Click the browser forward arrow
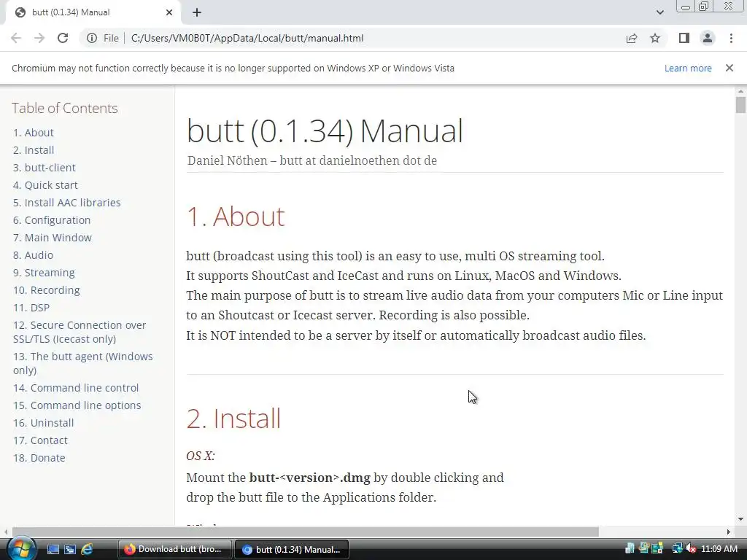The width and height of the screenshot is (747, 560). [39, 38]
